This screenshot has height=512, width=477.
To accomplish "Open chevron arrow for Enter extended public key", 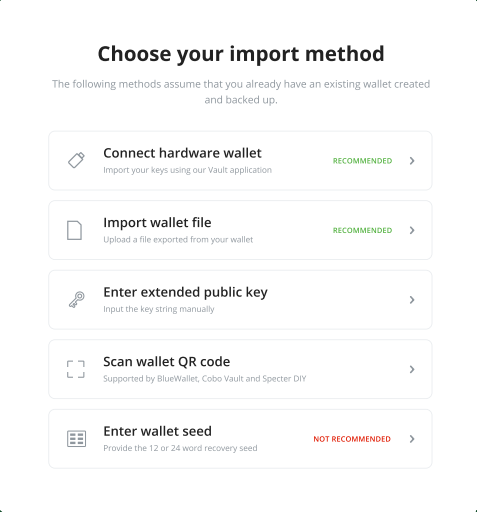I will coord(412,300).
